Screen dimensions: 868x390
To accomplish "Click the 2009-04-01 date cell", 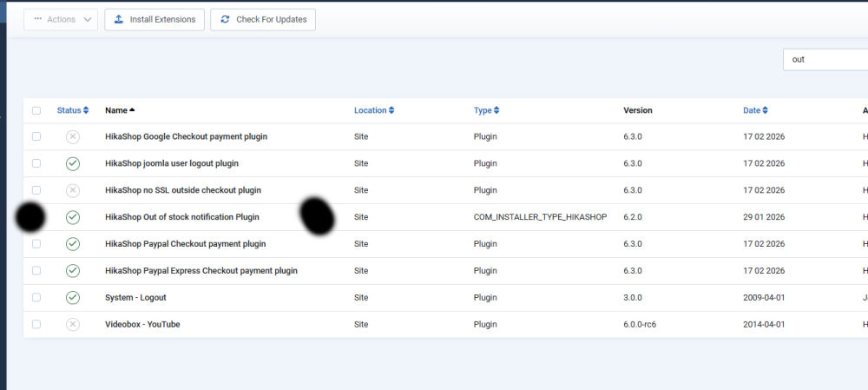I will [x=764, y=297].
